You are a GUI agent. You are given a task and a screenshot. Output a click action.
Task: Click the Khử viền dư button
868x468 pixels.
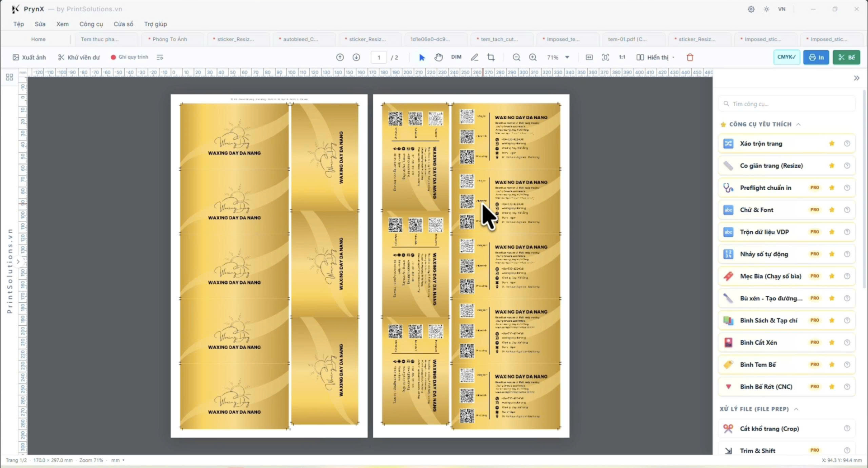pyautogui.click(x=79, y=57)
